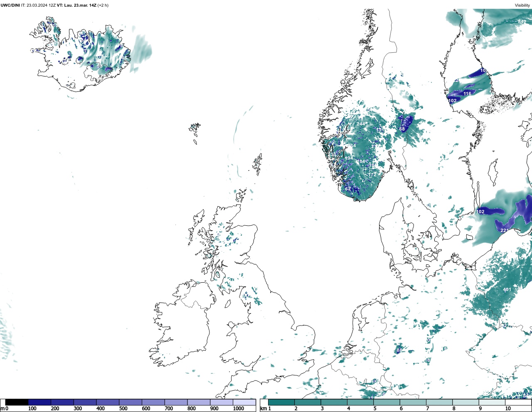Click the '244' value over Norway

(x=361, y=124)
